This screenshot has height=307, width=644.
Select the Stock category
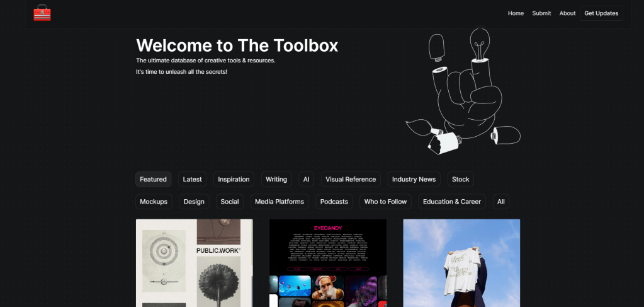click(x=460, y=180)
